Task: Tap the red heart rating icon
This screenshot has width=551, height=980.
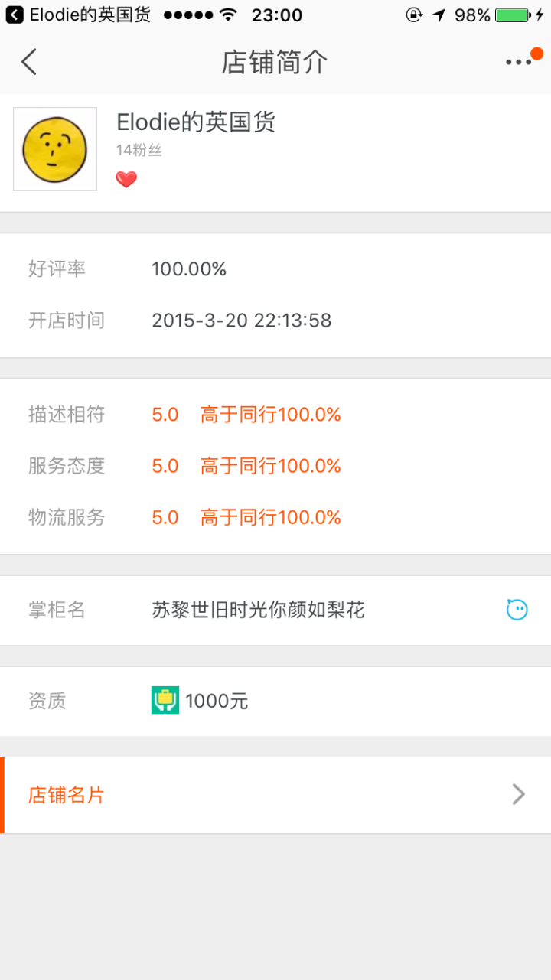Action: pyautogui.click(x=126, y=180)
